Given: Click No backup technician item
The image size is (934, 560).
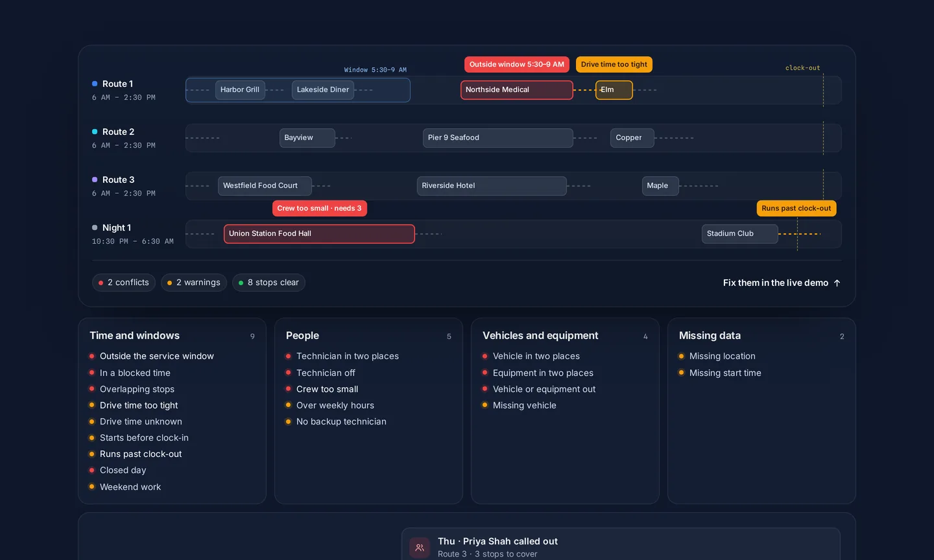Looking at the screenshot, I should (x=341, y=422).
